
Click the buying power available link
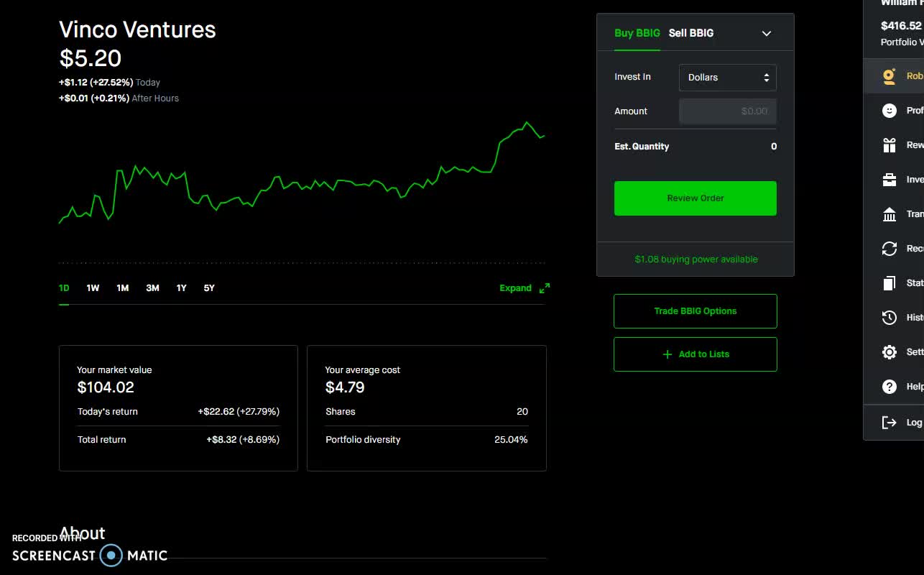coord(696,259)
